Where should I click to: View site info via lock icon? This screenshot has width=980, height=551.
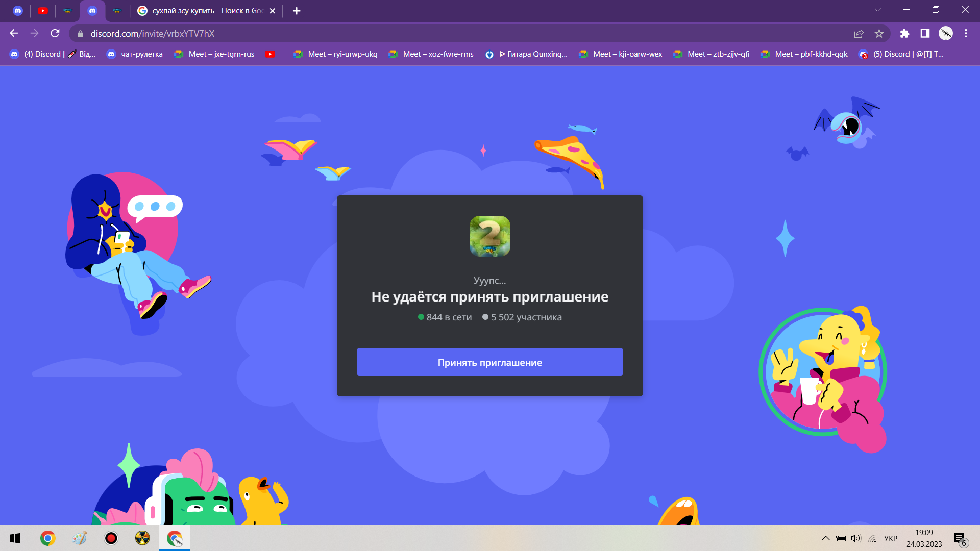click(x=80, y=34)
